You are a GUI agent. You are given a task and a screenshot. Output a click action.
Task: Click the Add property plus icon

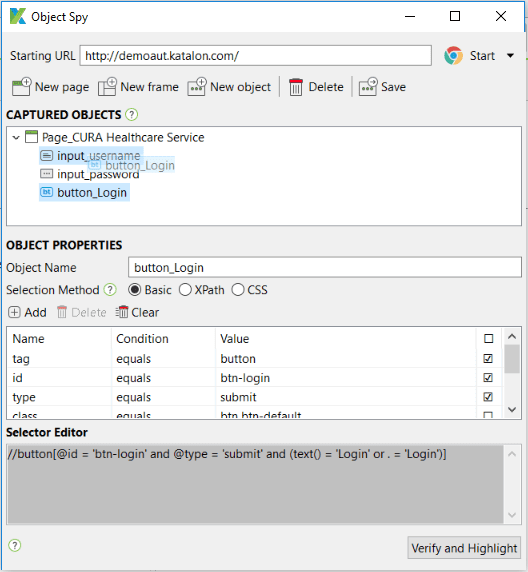pyautogui.click(x=14, y=312)
